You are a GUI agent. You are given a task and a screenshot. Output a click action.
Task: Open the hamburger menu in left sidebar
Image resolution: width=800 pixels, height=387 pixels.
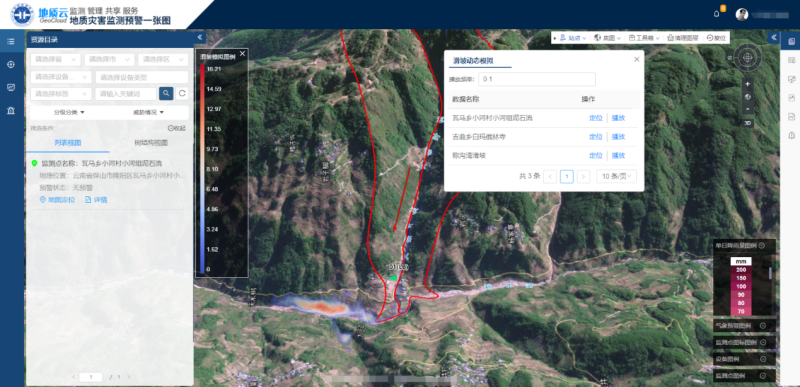[11, 41]
